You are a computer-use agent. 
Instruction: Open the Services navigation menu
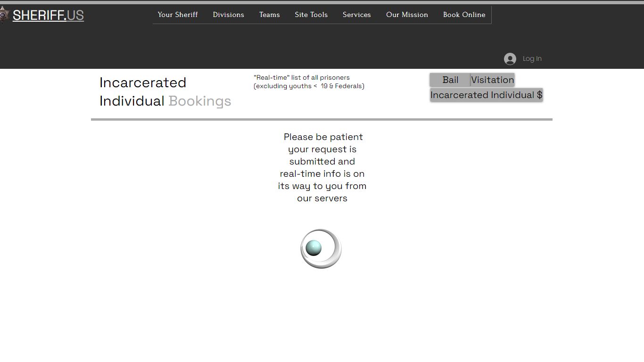tap(356, 15)
